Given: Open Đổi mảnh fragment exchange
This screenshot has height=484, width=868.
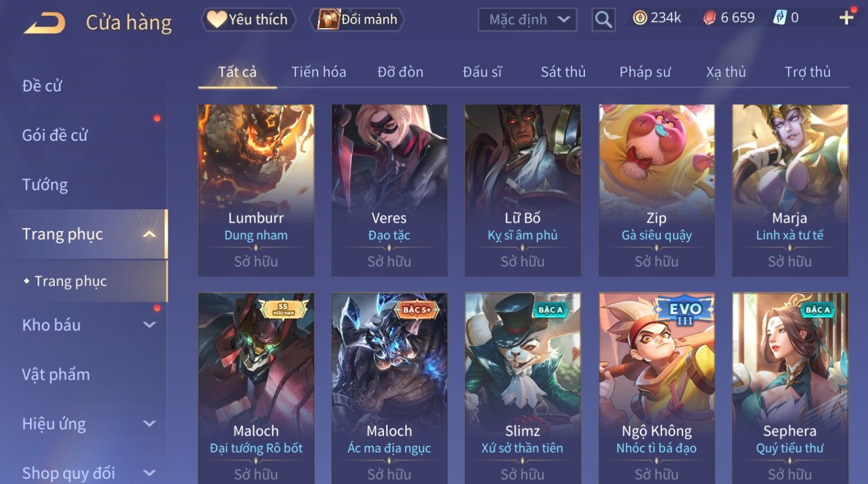Looking at the screenshot, I should (x=357, y=20).
